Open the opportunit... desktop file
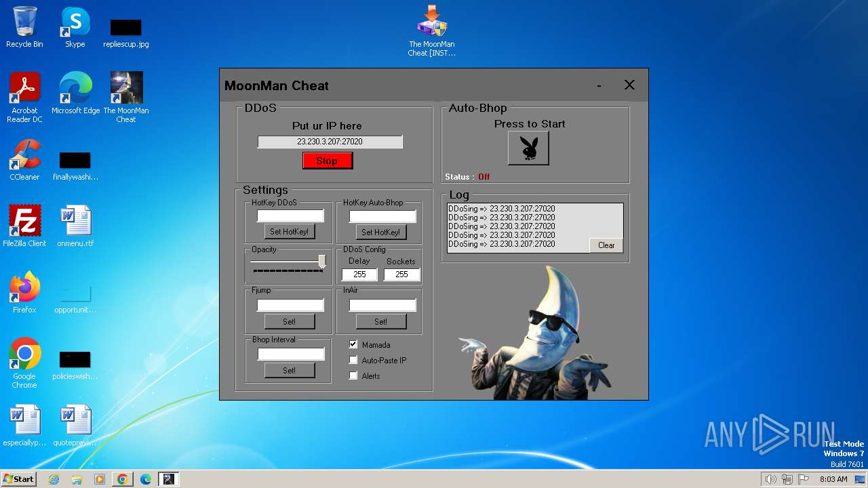Screen dimensions: 868x488 tap(75, 298)
